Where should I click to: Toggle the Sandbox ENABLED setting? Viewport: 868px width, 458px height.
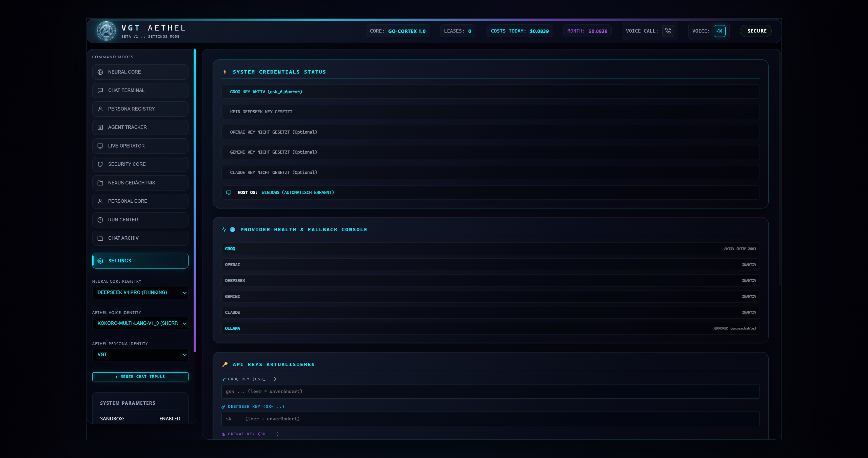[170, 419]
